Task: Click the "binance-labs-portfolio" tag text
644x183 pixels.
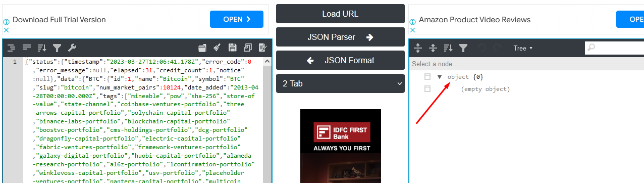Action: pyautogui.click(x=77, y=122)
